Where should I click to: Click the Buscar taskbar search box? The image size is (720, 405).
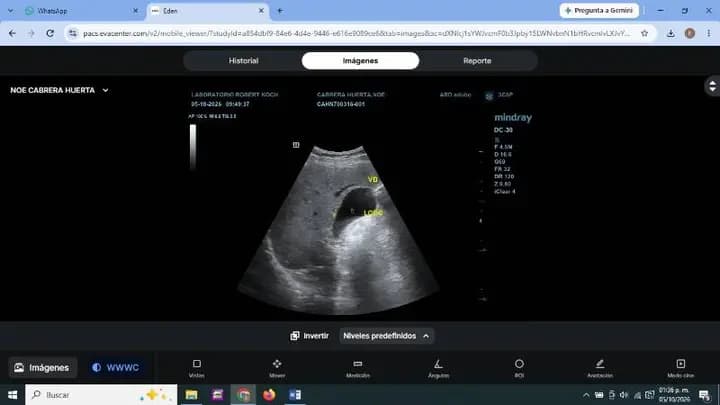point(101,395)
